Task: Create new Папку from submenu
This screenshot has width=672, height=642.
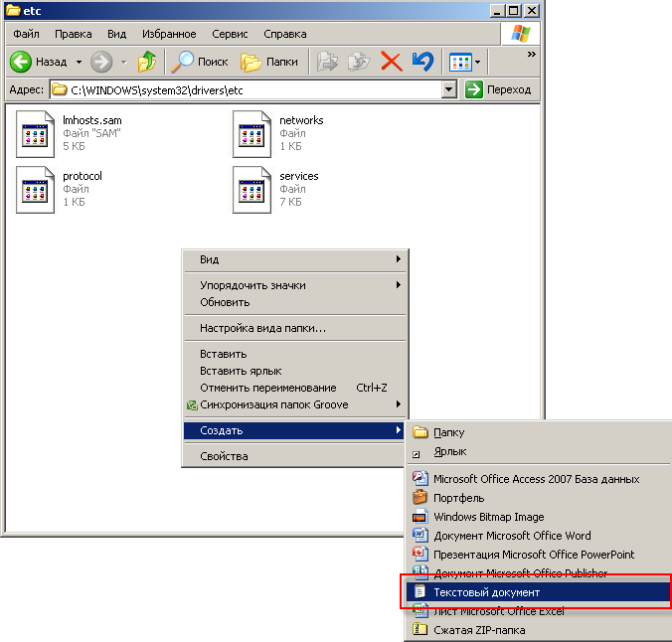Action: pyautogui.click(x=539, y=432)
